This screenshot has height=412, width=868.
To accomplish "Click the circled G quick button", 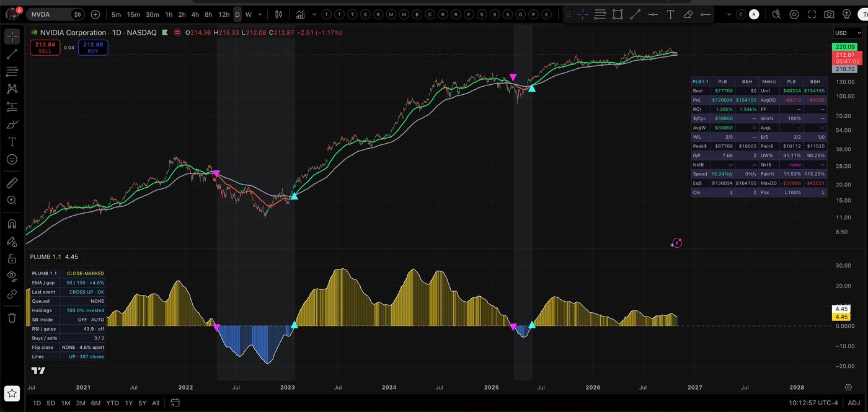I will 520,14.
